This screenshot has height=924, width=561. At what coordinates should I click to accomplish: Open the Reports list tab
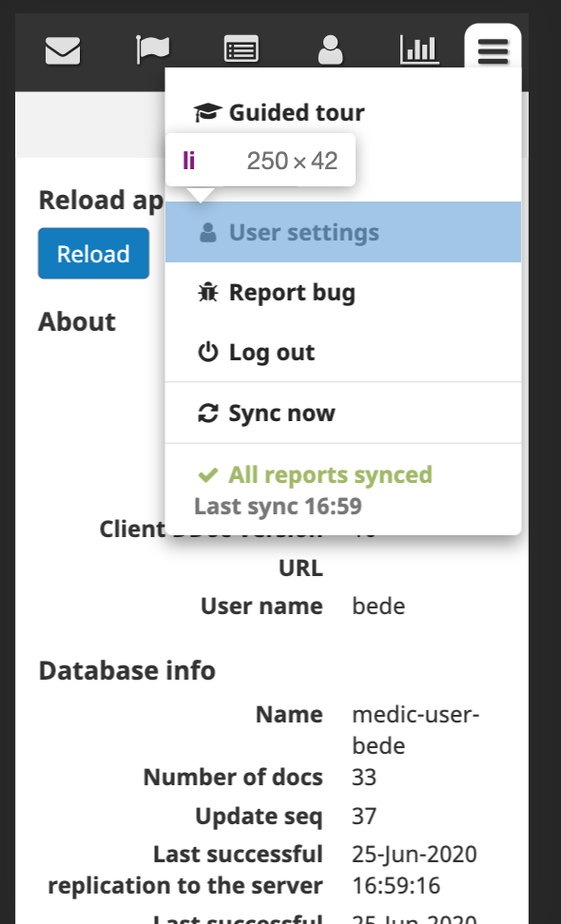(x=242, y=49)
